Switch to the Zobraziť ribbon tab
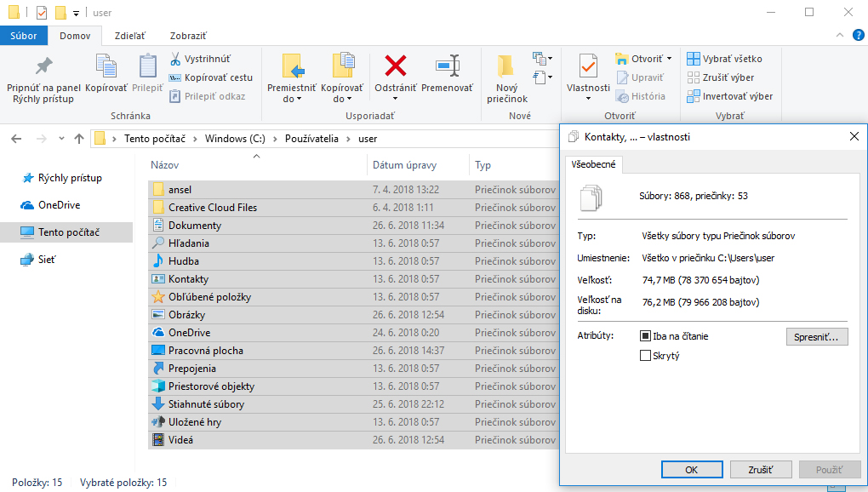The width and height of the screenshot is (868, 492). 188,36
